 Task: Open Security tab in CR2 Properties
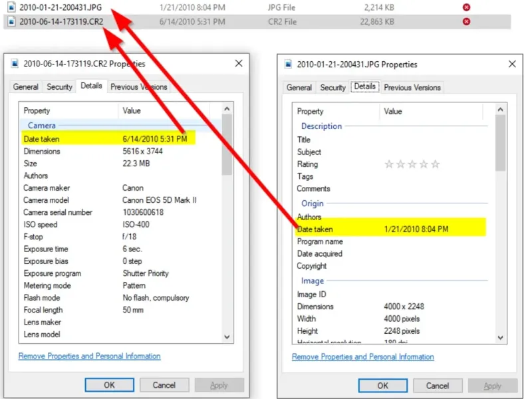coord(59,87)
